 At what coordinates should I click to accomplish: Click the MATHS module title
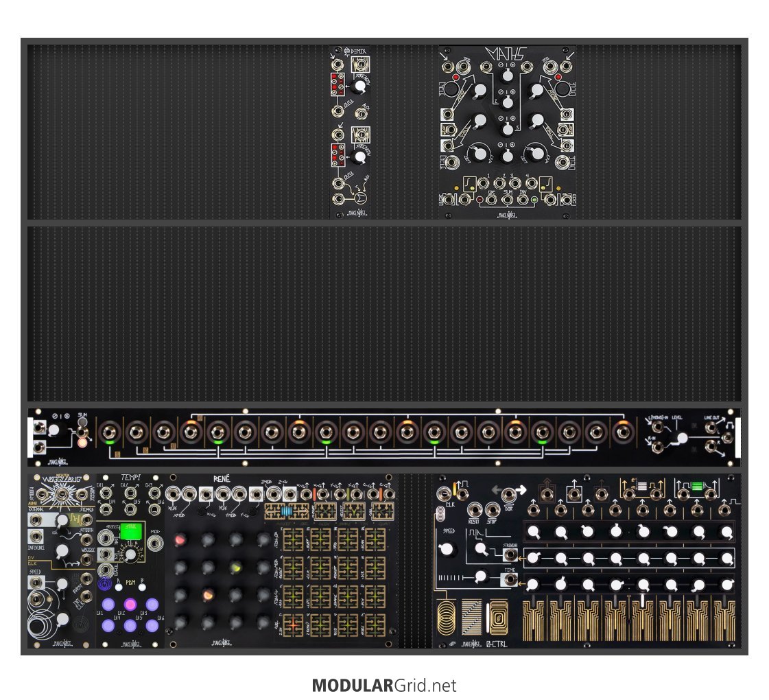point(506,54)
